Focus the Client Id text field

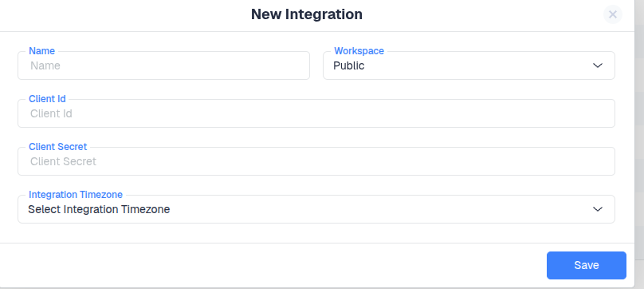click(x=316, y=113)
